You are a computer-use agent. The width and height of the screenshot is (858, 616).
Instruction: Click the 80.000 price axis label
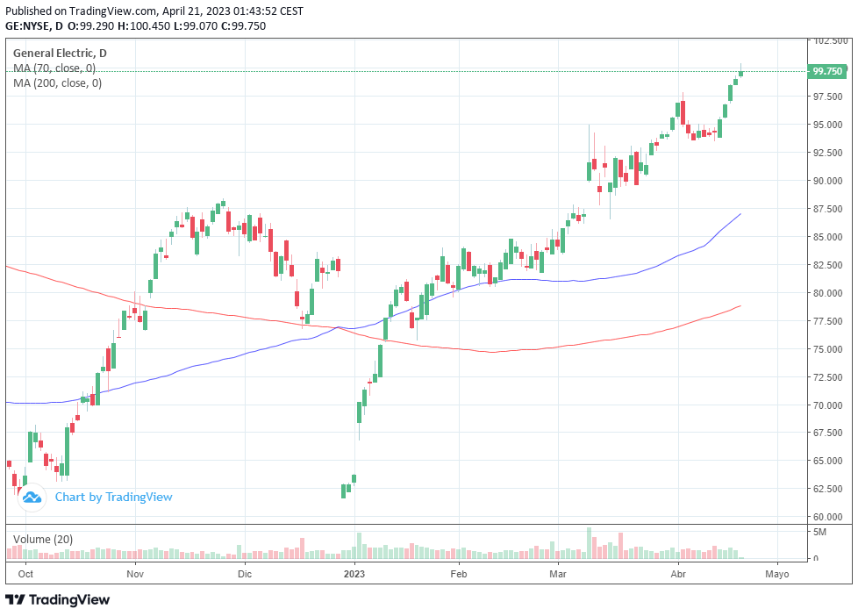tap(827, 293)
